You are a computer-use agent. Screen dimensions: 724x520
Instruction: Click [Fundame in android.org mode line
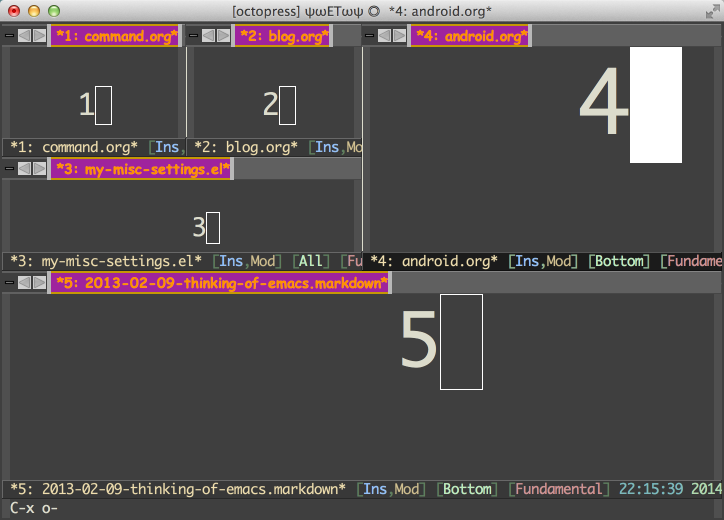click(691, 261)
